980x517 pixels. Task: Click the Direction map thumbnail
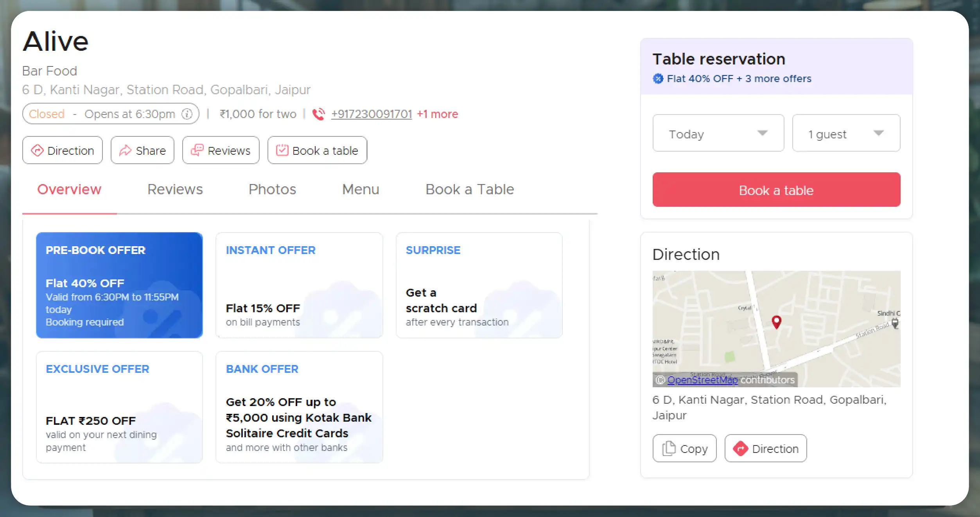[x=776, y=328]
